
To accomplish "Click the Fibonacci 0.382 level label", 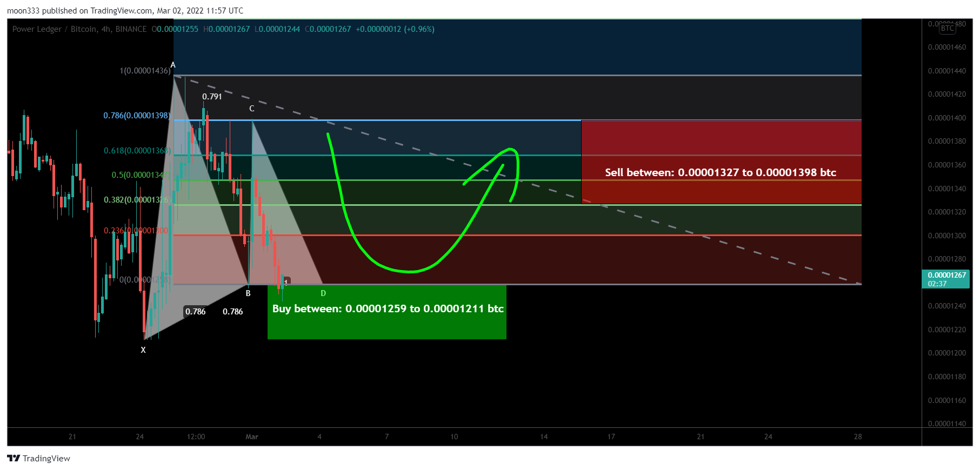I will point(137,200).
